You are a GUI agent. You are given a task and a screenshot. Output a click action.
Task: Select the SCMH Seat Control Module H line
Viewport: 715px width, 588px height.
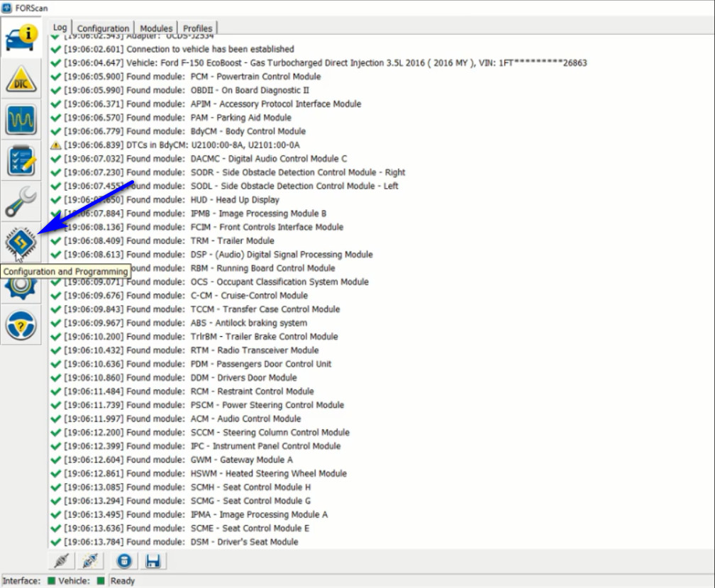[181, 487]
